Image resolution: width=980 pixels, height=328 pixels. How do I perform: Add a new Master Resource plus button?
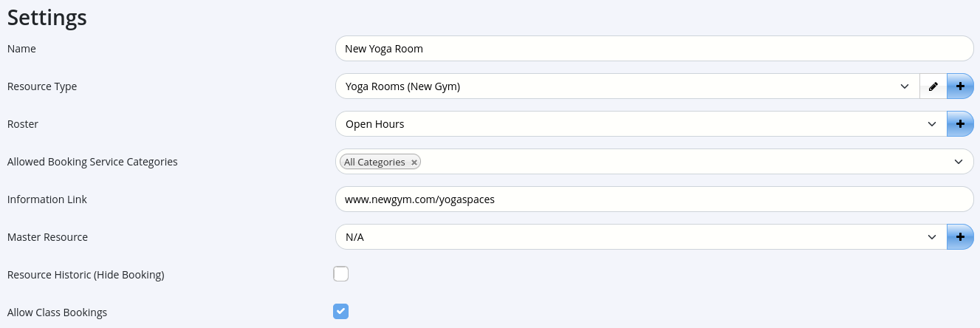(x=960, y=237)
